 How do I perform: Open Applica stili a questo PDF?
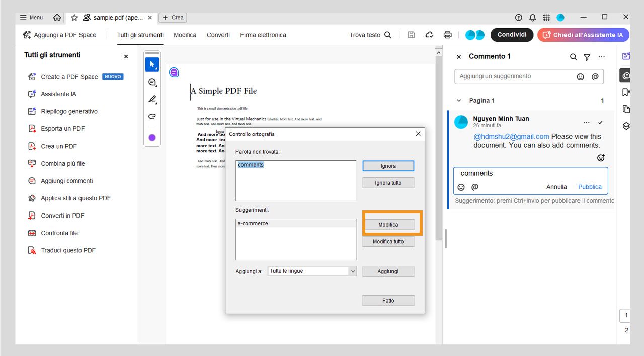69,198
